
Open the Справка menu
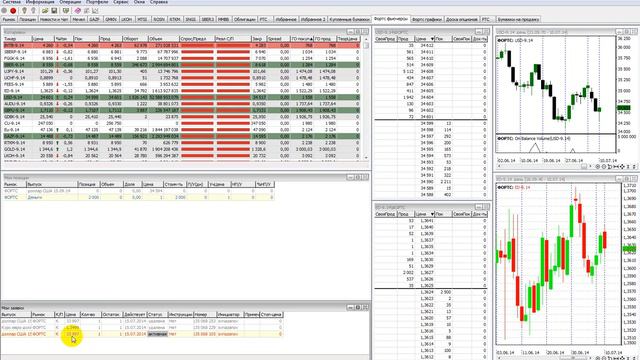(x=159, y=2)
